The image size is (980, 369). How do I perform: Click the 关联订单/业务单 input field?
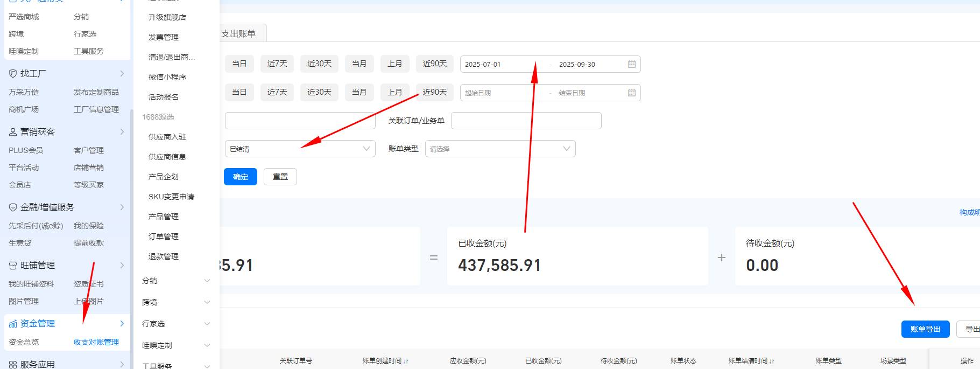[526, 121]
